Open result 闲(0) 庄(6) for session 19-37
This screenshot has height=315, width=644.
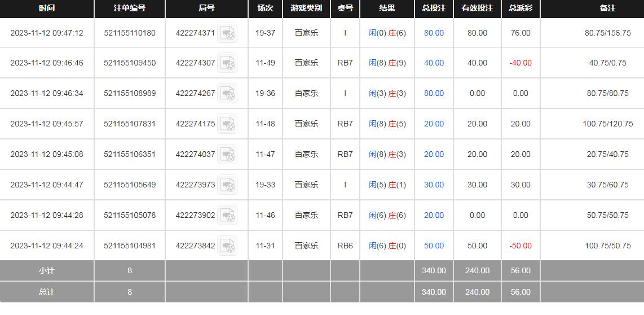click(387, 33)
